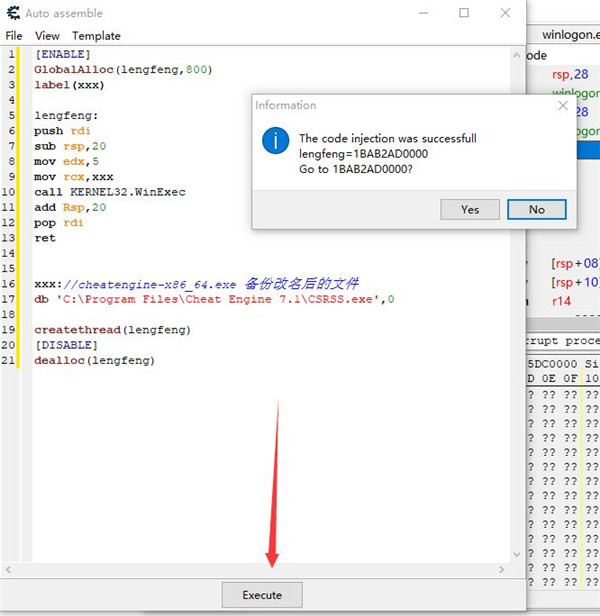Click the 'push rdi' line
Screen dimensions: 600x616
click(62, 131)
